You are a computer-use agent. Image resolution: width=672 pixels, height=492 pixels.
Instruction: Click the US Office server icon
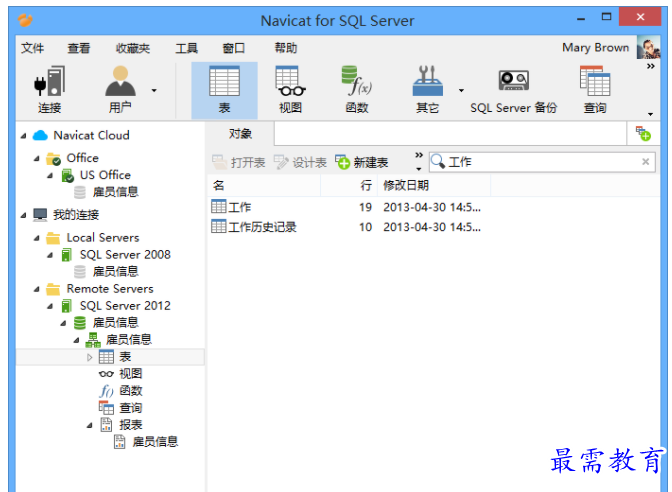click(67, 175)
